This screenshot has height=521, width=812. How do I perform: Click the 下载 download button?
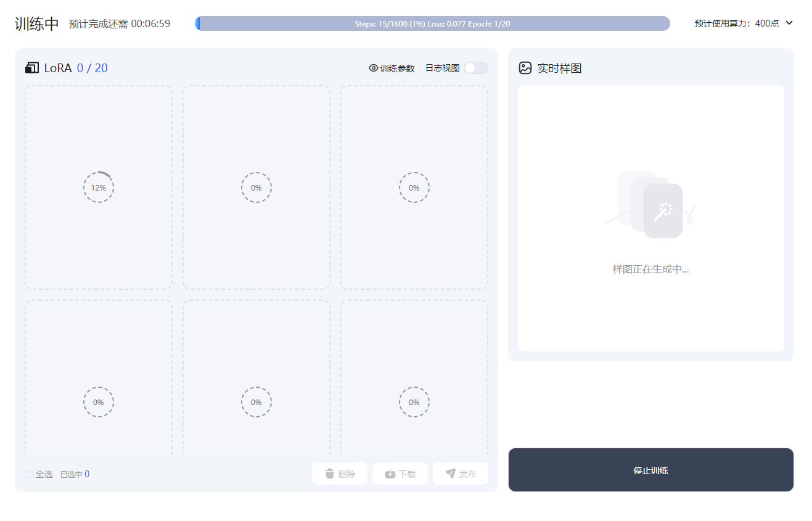(400, 474)
